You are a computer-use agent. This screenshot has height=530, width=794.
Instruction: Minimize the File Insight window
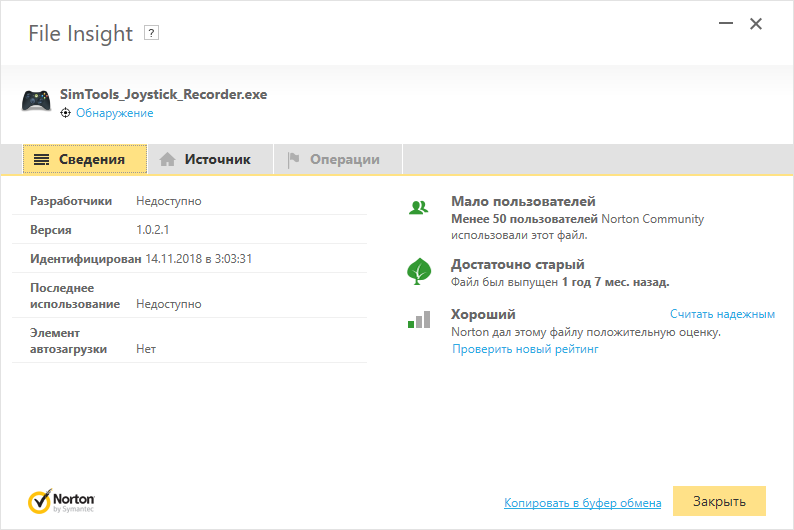pyautogui.click(x=719, y=24)
